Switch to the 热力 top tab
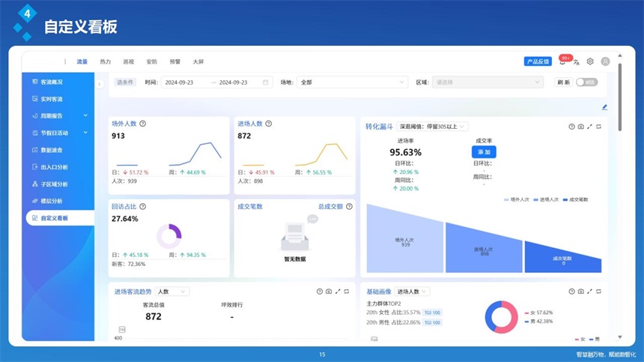Screen dimensions: 644x362 tap(105, 61)
